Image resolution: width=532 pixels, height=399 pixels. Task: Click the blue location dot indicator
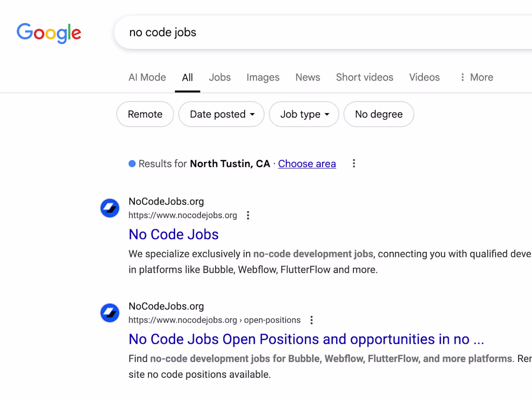coord(132,163)
